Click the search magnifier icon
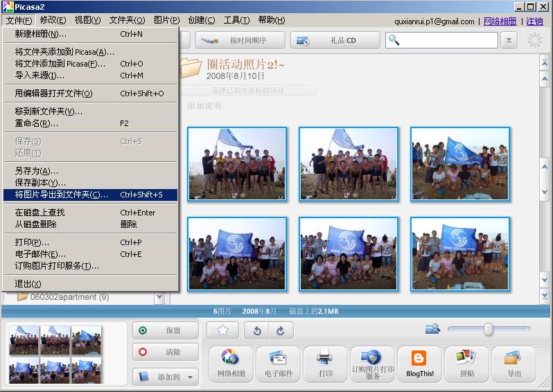Screen dimensions: 553x392 (x=394, y=40)
